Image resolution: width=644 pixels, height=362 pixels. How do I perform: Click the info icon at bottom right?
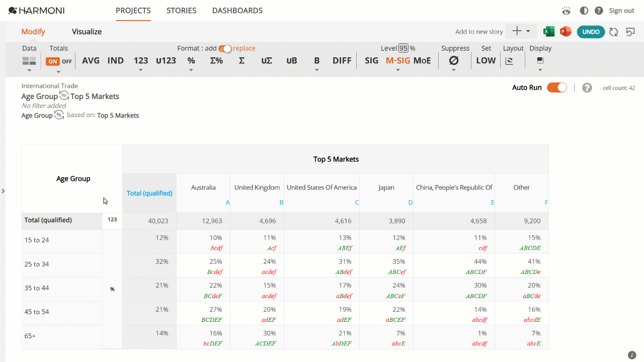tap(632, 355)
